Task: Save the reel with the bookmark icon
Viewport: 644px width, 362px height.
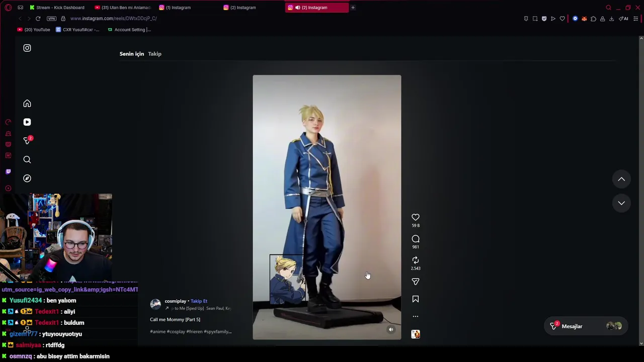Action: 416,299
